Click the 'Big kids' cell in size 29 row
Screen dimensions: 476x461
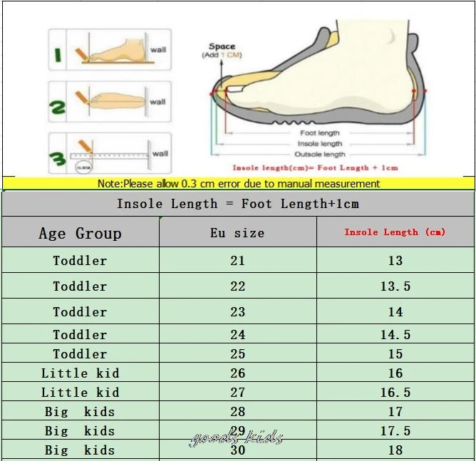[81, 430]
